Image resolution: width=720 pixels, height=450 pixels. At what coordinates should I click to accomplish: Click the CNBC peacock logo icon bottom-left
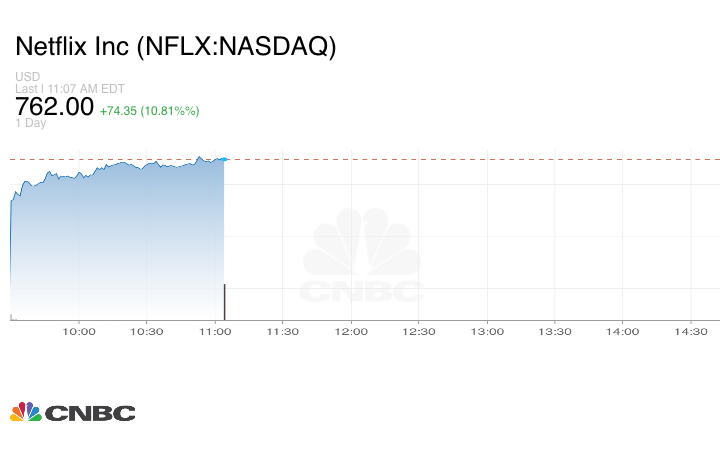(x=25, y=412)
